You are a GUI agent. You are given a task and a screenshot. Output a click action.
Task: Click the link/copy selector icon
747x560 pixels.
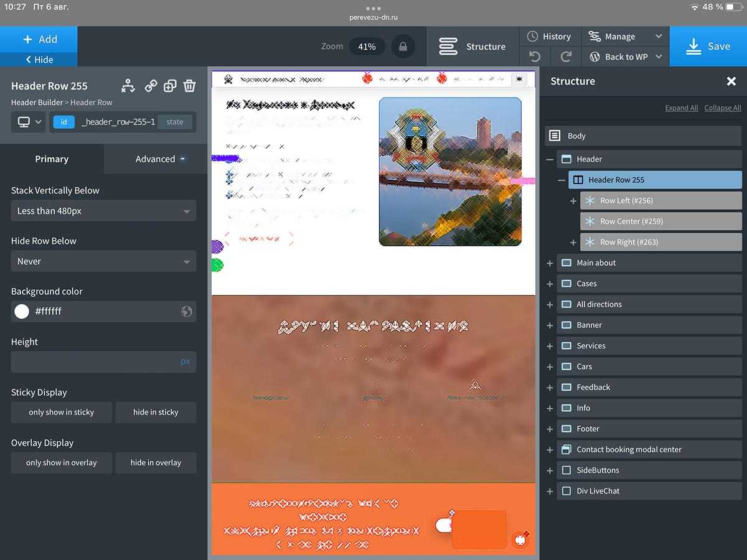pyautogui.click(x=151, y=86)
